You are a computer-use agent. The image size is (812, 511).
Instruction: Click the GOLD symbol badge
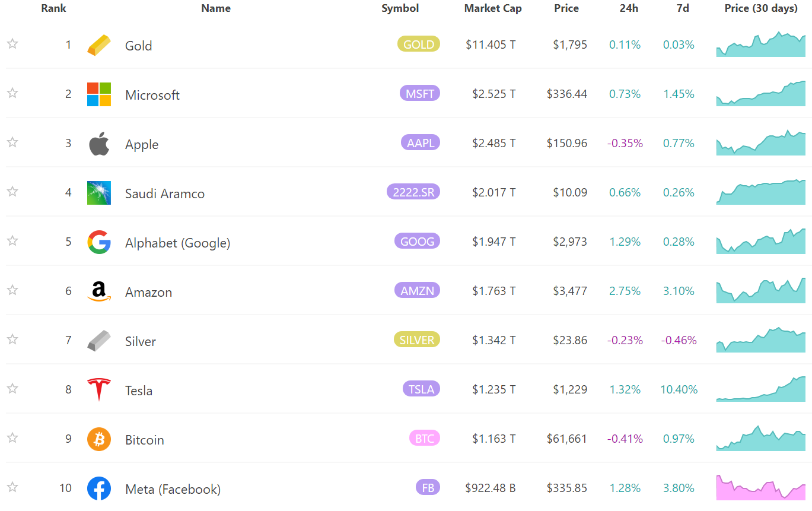click(418, 45)
